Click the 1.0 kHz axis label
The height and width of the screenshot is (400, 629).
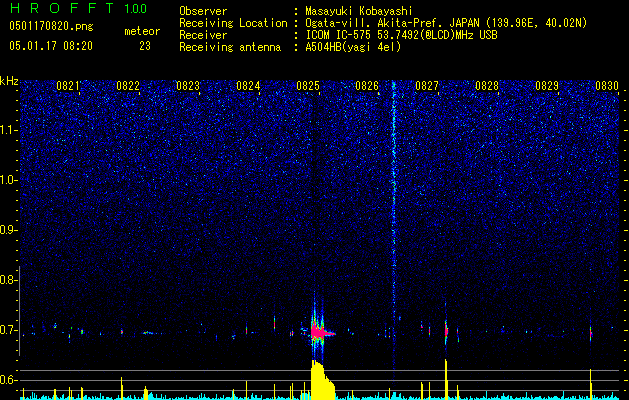(9, 180)
